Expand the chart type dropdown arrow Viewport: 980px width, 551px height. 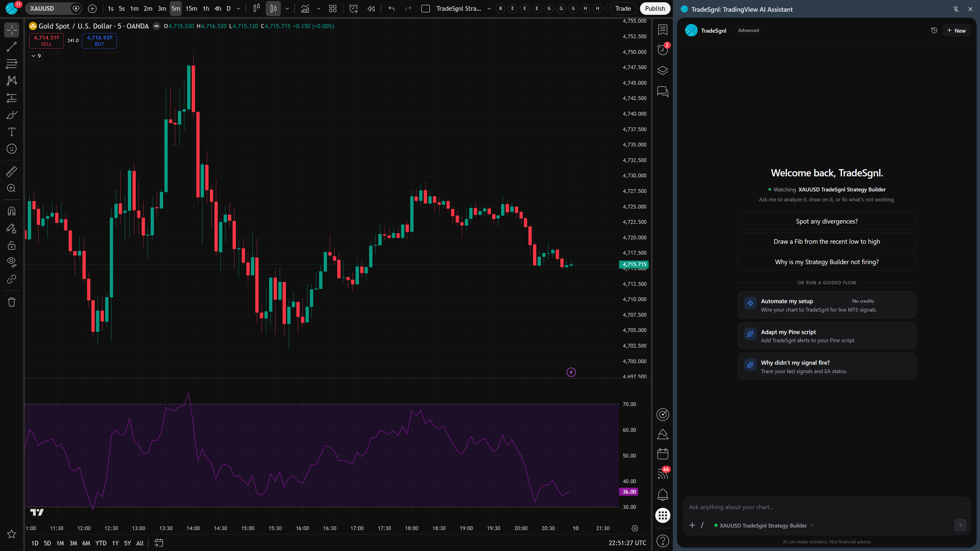coord(287,8)
